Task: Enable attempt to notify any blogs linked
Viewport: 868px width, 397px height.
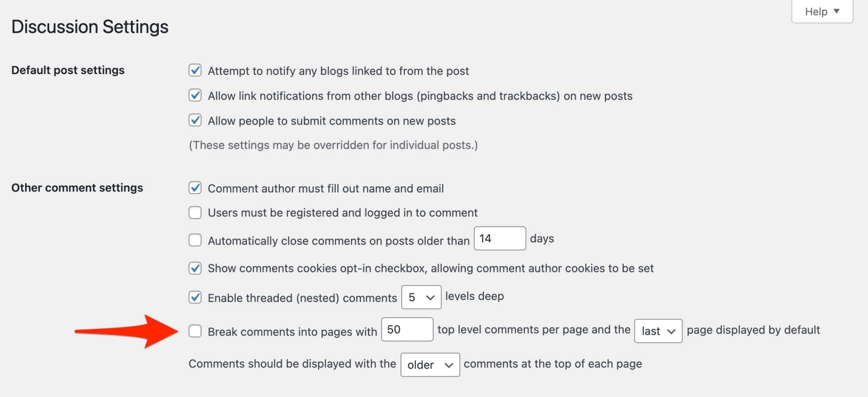Action: 195,71
